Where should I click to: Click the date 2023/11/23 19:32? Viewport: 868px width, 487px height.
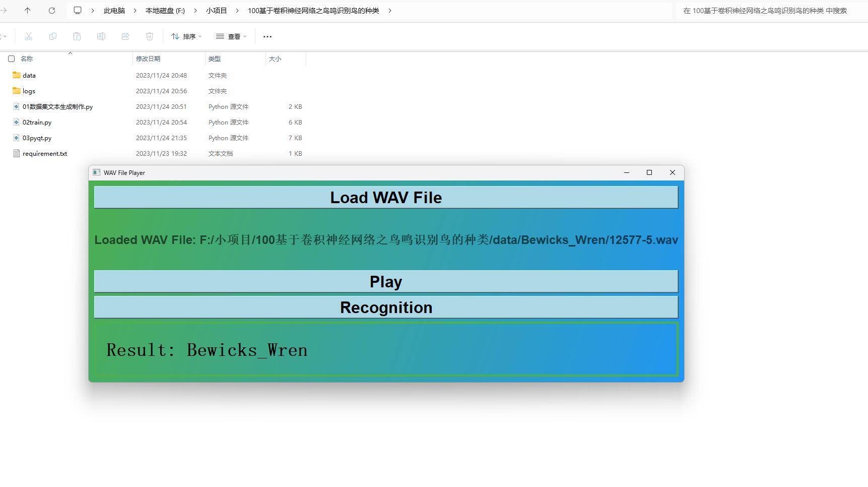[161, 153]
